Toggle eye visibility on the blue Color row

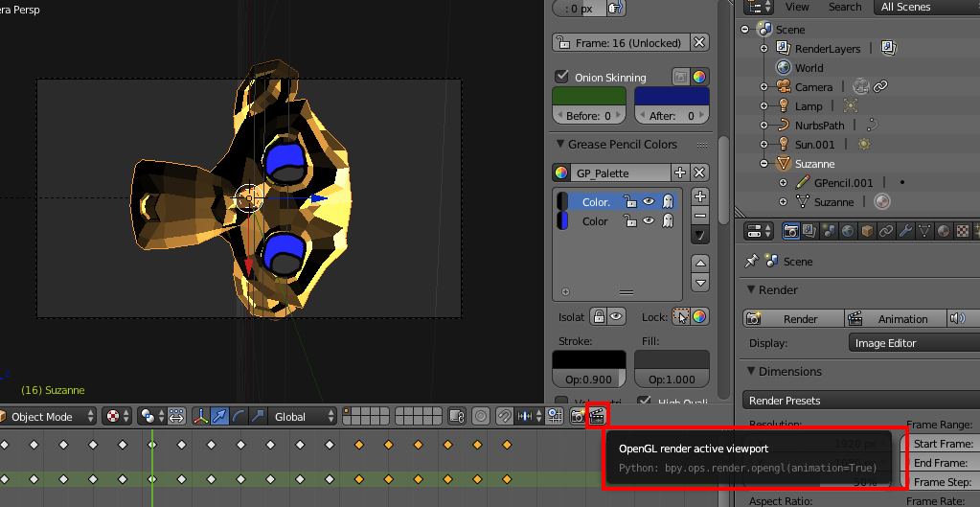pos(649,220)
